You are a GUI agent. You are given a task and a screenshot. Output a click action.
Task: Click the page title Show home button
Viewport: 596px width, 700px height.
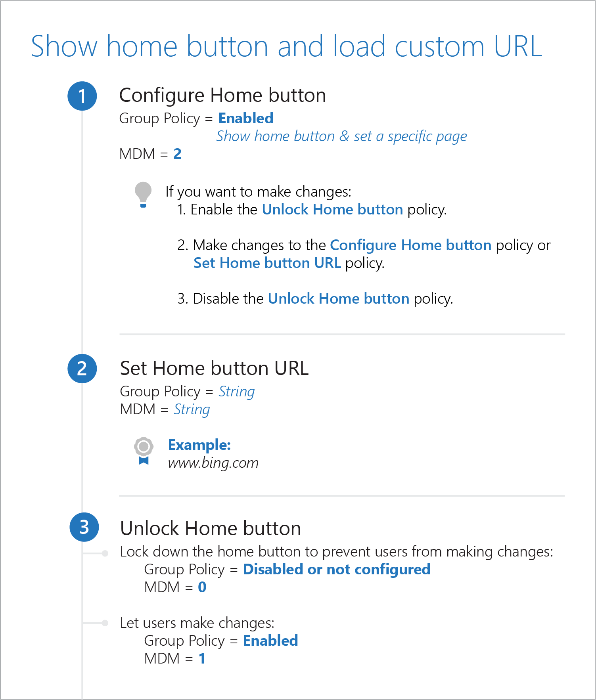coord(286,46)
